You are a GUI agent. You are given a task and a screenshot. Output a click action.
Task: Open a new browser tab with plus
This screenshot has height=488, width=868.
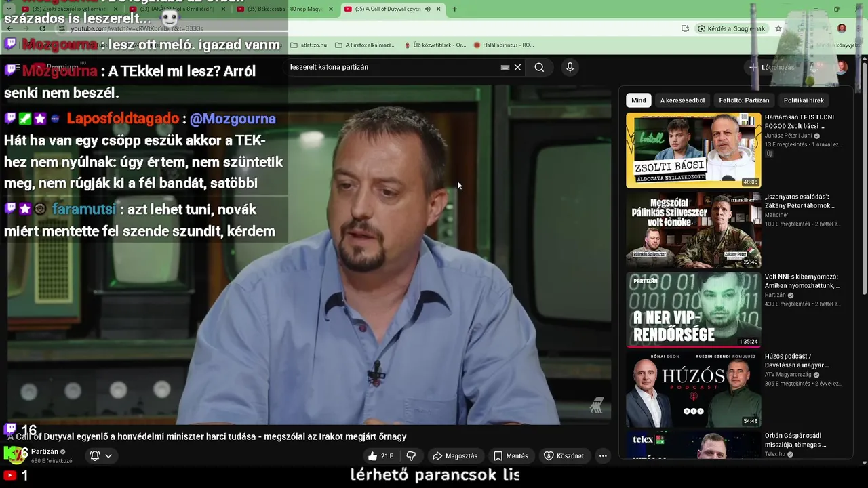[x=454, y=9]
